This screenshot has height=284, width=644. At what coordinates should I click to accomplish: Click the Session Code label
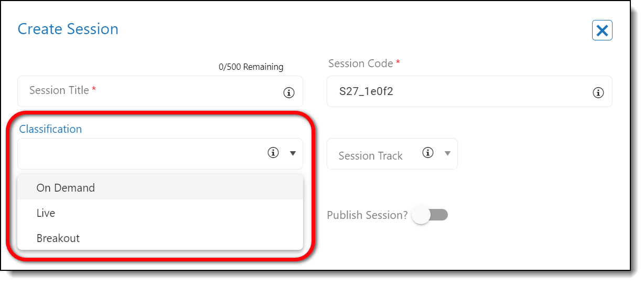point(361,64)
